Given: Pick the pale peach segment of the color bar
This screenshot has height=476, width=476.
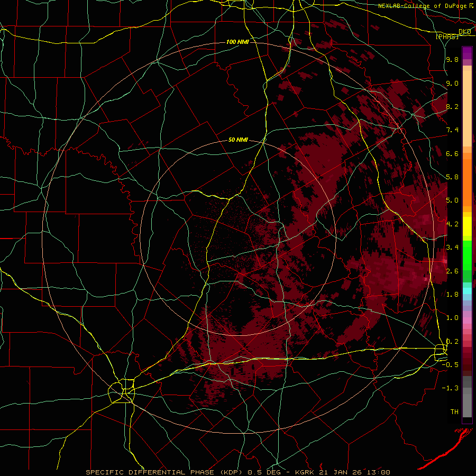Looking at the screenshot, I should (467, 108).
